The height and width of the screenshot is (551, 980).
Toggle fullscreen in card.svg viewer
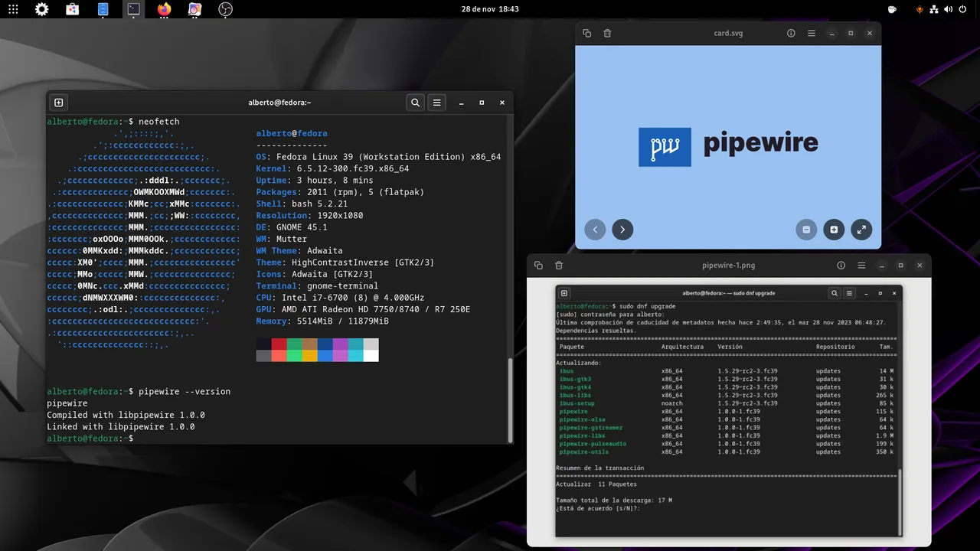[x=861, y=230]
